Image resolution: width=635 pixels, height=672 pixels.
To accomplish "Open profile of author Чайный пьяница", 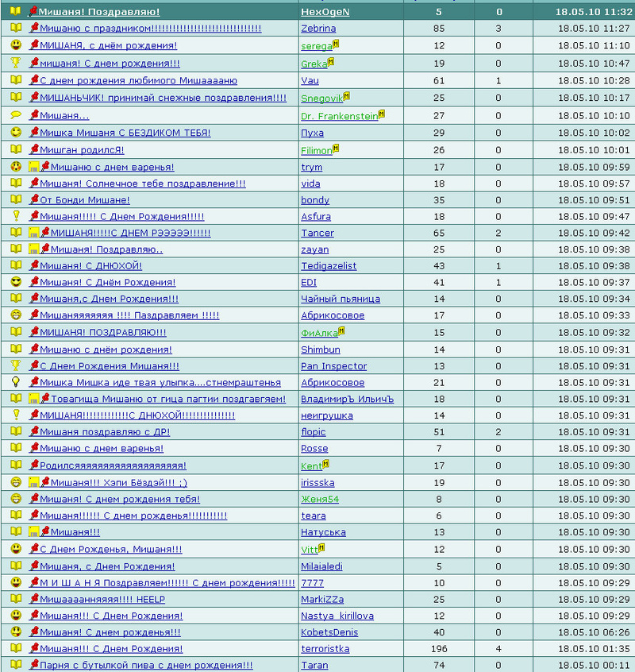I will [x=341, y=299].
